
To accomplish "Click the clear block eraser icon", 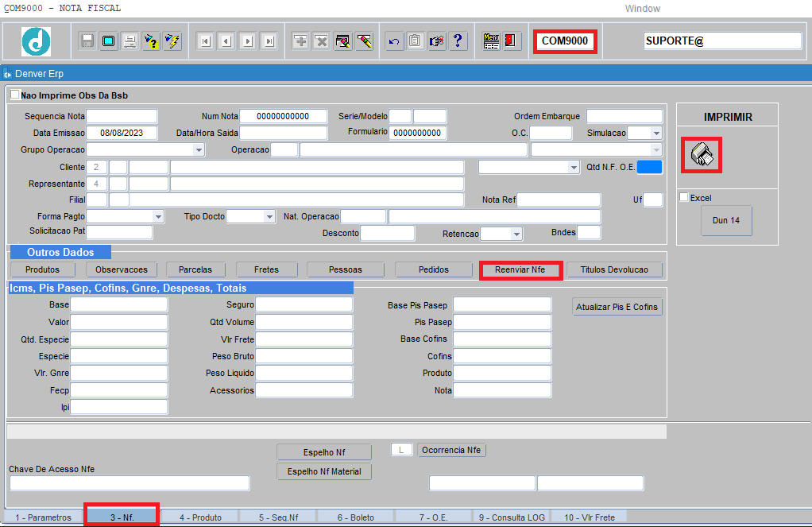I will 342,41.
